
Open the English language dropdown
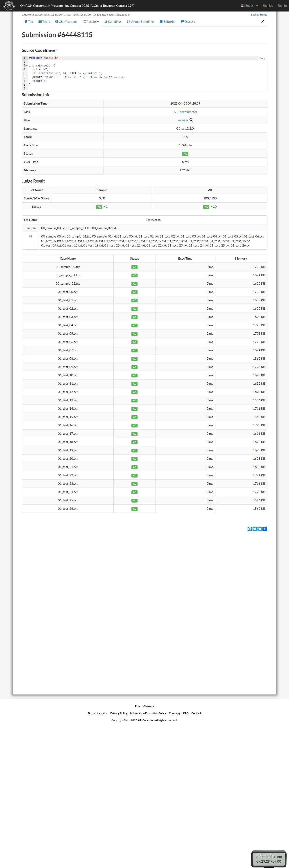click(250, 6)
